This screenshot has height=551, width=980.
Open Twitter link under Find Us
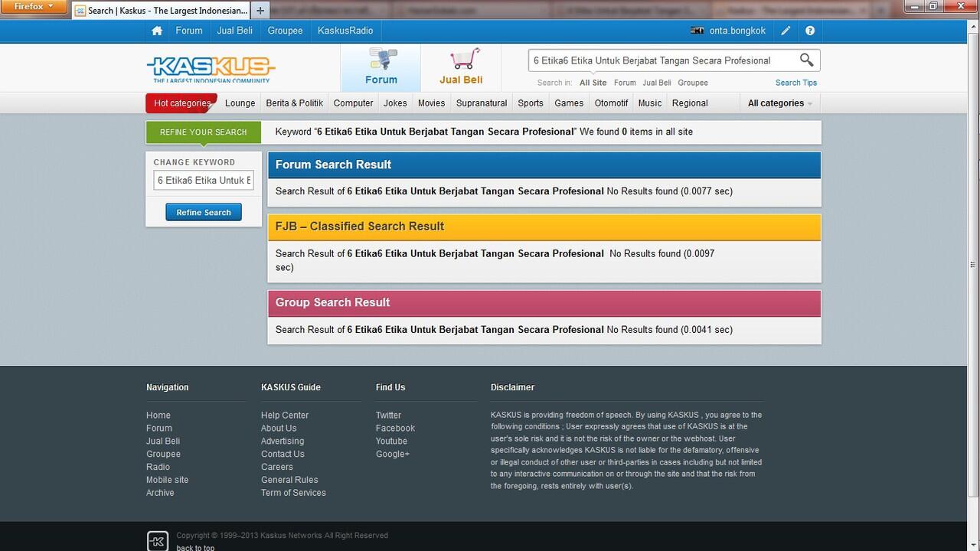(x=388, y=416)
